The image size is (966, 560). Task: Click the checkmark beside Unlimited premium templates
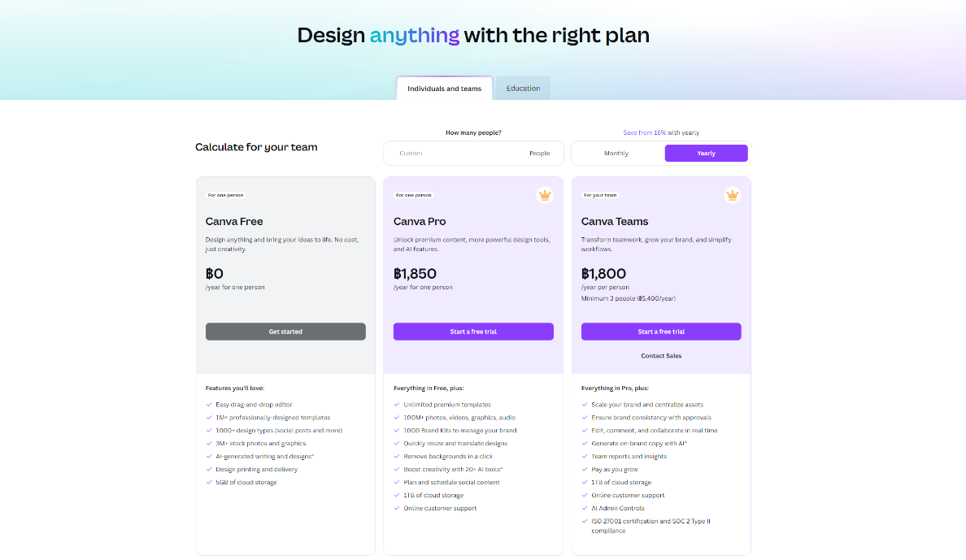coord(397,404)
